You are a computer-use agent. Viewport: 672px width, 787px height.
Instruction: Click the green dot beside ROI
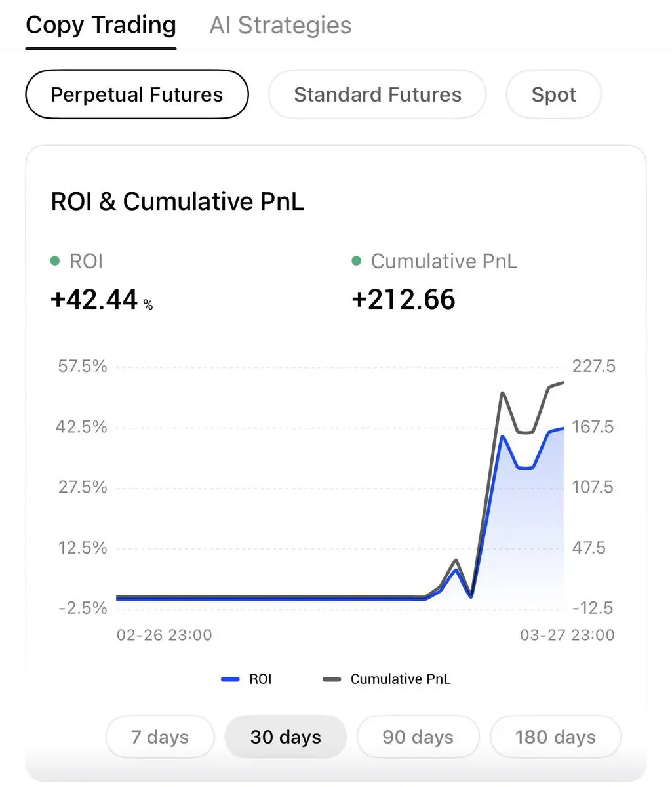tap(55, 261)
